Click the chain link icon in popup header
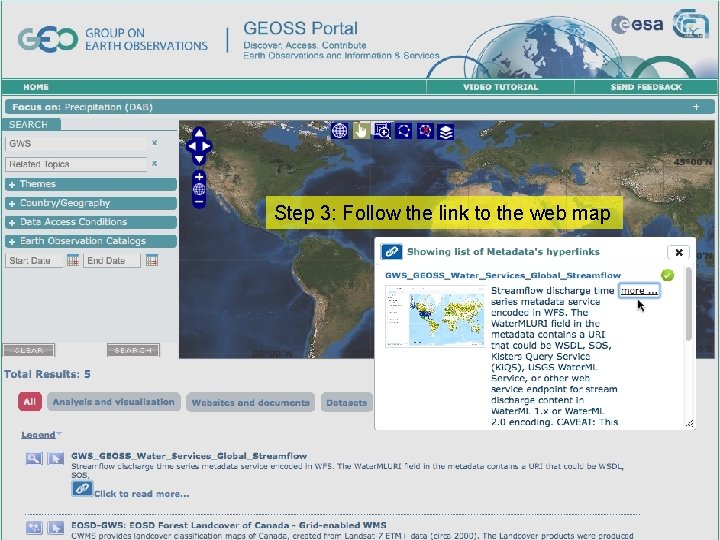Image resolution: width=720 pixels, height=540 pixels. coord(392,252)
